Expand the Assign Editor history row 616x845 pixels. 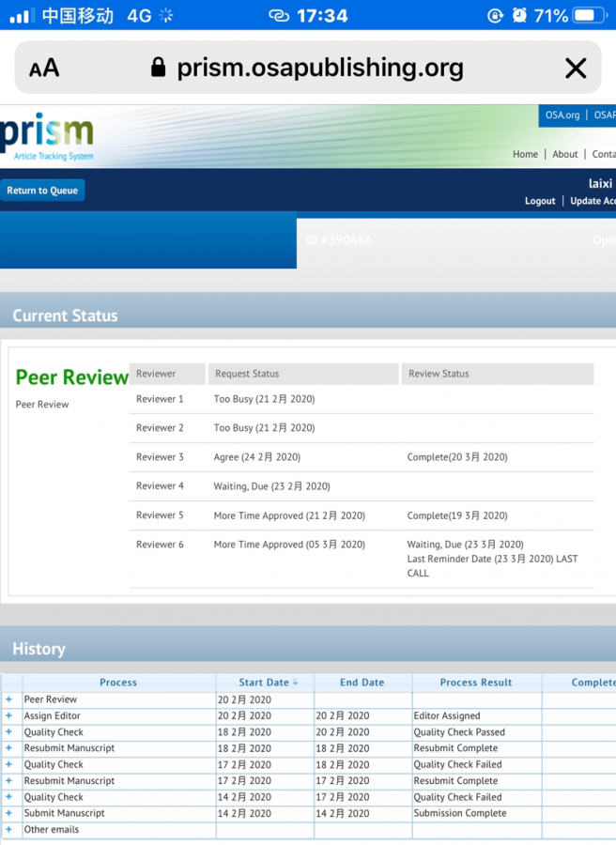tap(9, 715)
